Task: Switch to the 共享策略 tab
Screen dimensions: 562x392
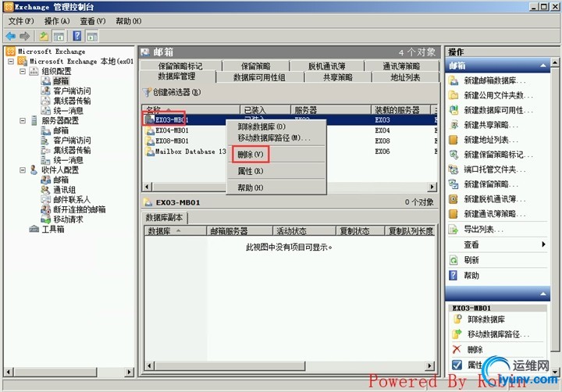Action: pyautogui.click(x=338, y=77)
